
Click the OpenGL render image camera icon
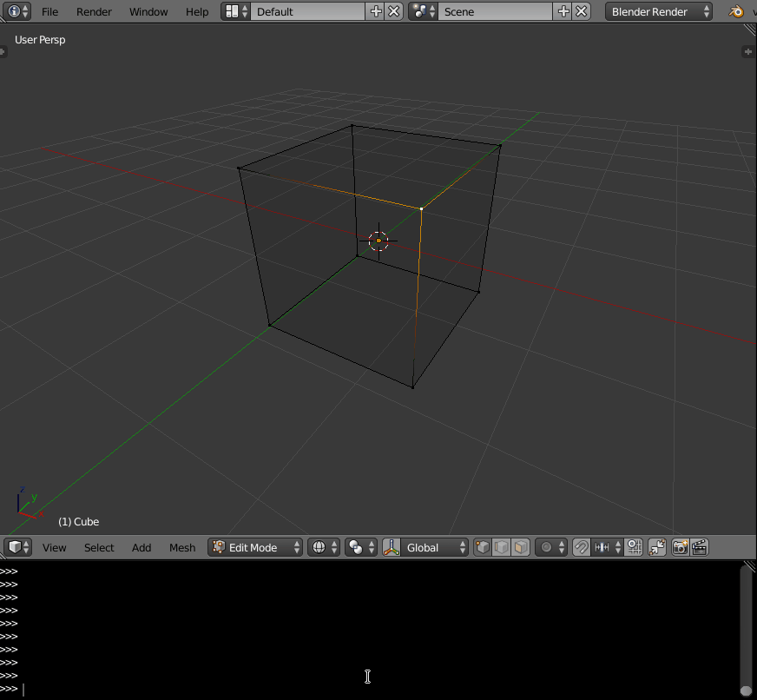click(x=678, y=547)
